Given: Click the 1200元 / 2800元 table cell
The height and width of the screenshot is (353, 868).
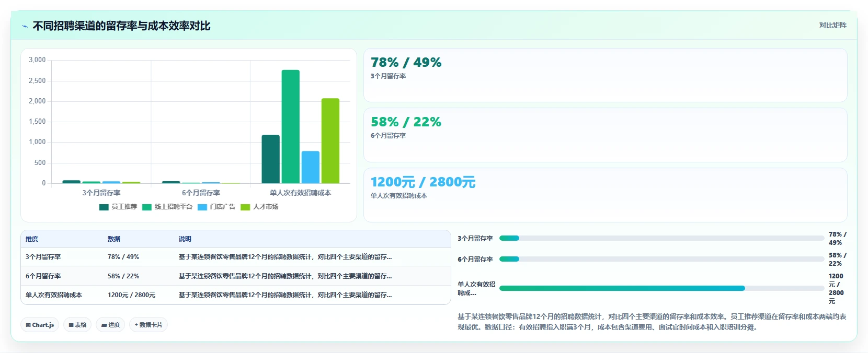Looking at the screenshot, I should pos(132,295).
